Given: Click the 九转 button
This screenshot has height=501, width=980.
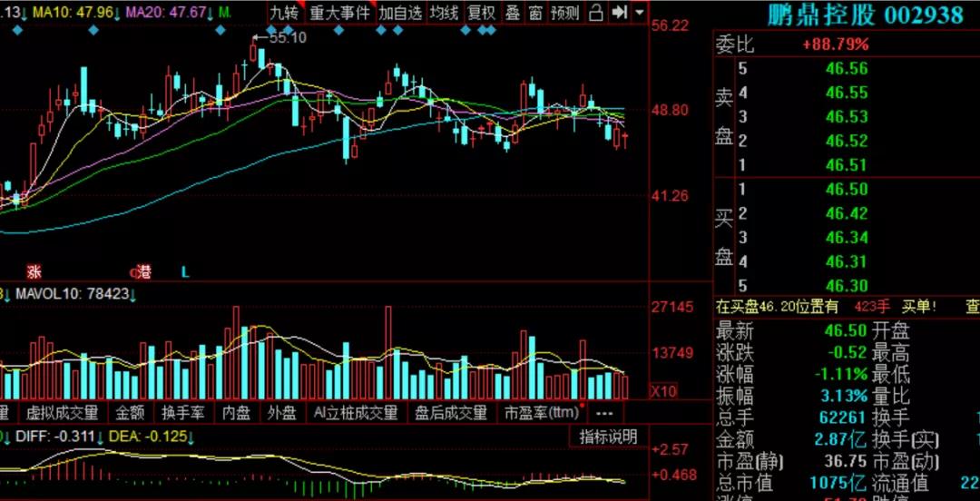Looking at the screenshot, I should 286,12.
